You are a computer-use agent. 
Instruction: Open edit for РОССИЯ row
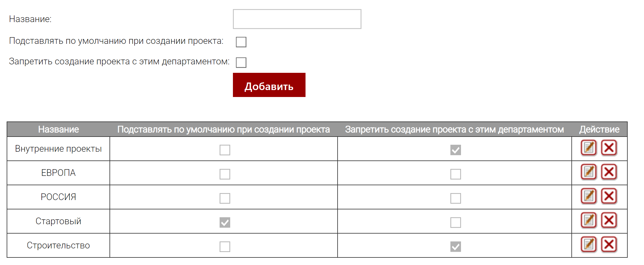click(588, 196)
